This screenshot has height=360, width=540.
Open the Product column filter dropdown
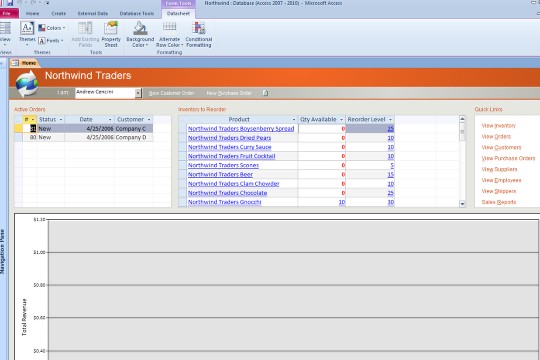tap(294, 120)
